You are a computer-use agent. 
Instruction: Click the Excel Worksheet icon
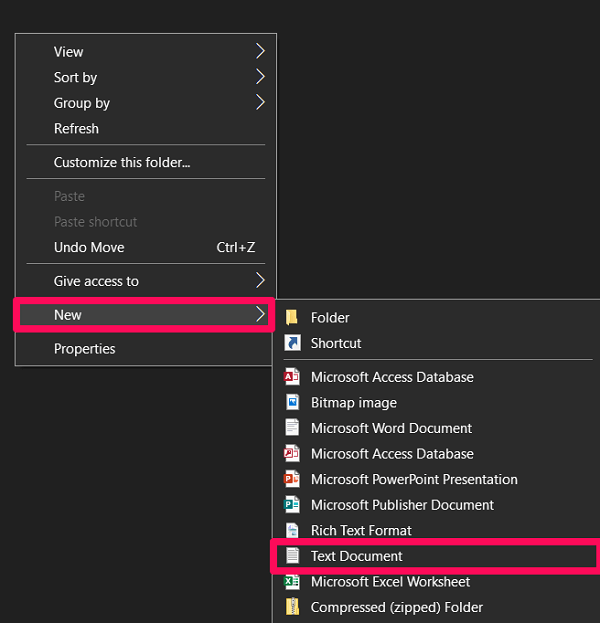point(292,582)
